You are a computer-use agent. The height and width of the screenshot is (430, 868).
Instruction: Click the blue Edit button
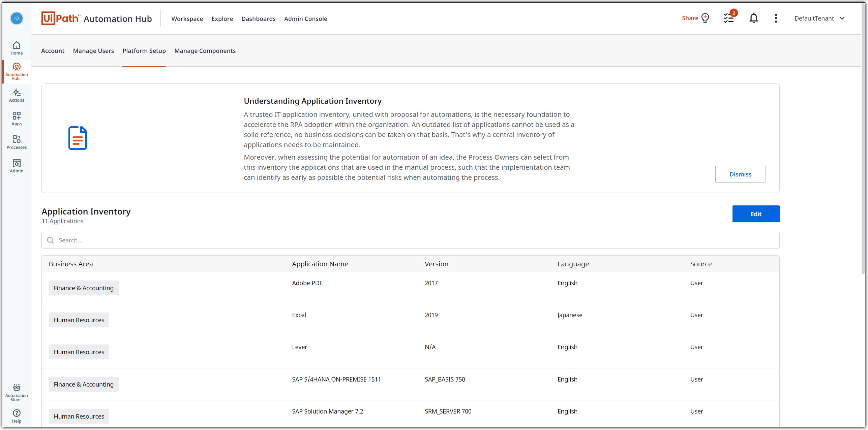coord(756,214)
